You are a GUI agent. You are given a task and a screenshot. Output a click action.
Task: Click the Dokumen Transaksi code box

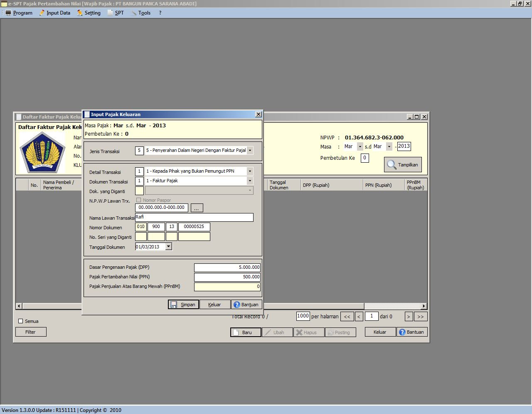(x=139, y=181)
